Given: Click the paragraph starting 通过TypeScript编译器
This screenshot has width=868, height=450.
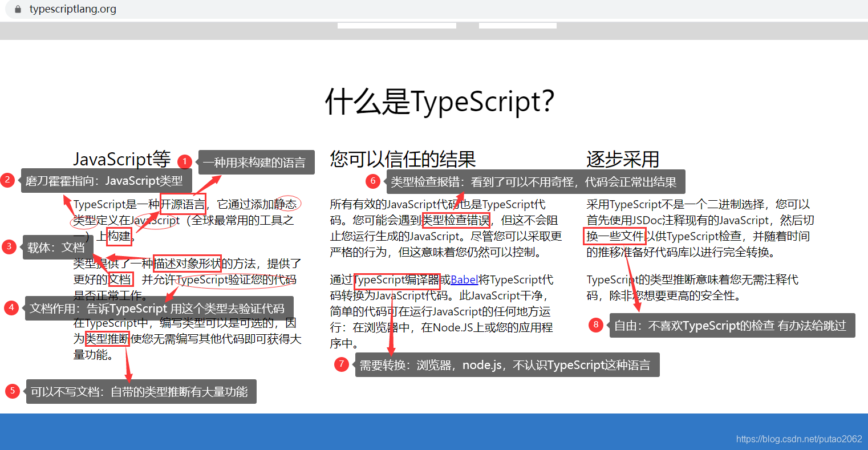Looking at the screenshot, I should (441, 311).
